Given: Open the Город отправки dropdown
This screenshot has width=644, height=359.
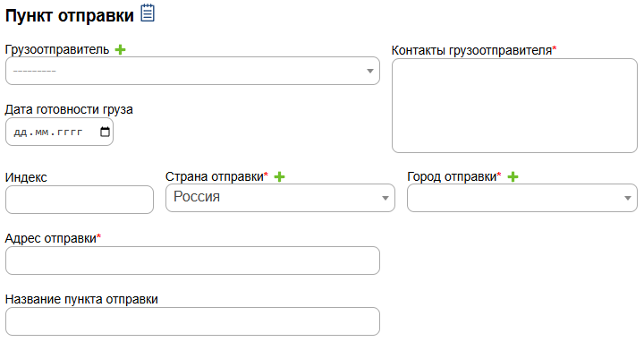Looking at the screenshot, I should 521,198.
